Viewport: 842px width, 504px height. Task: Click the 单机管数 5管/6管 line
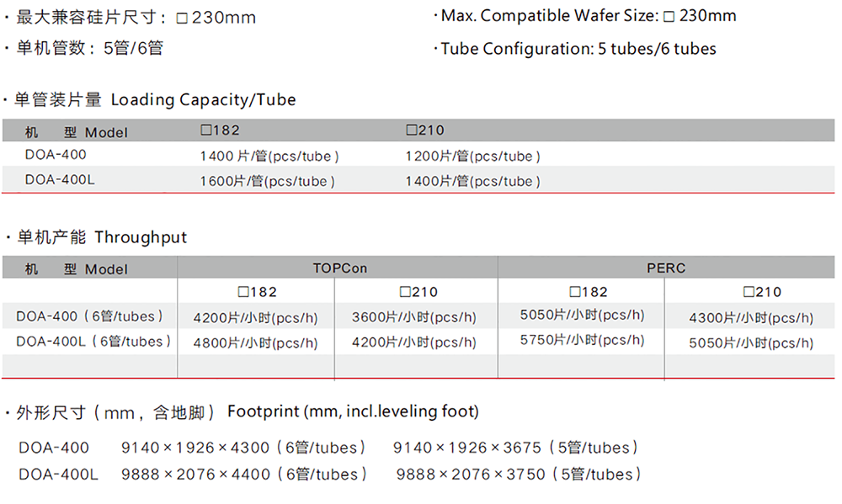[x=89, y=48]
